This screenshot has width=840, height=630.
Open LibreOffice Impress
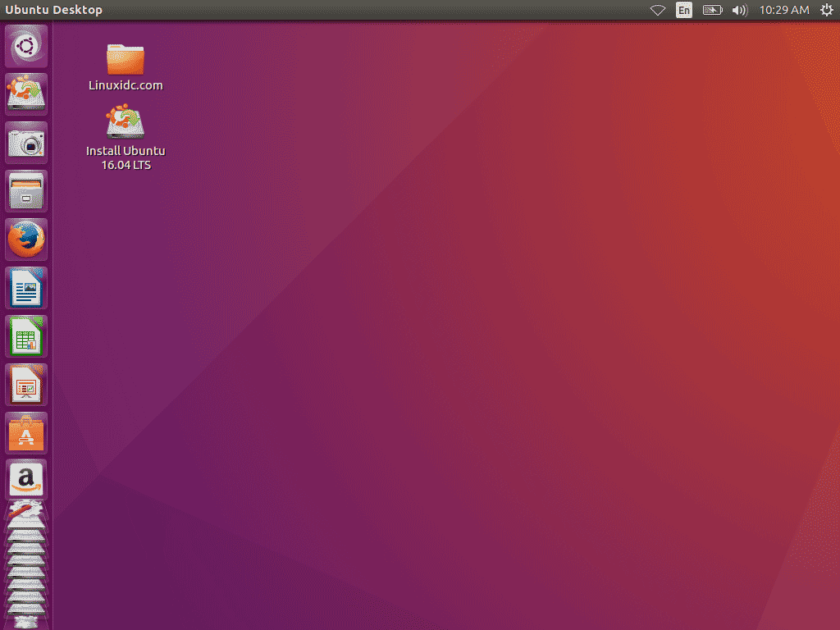[x=25, y=384]
